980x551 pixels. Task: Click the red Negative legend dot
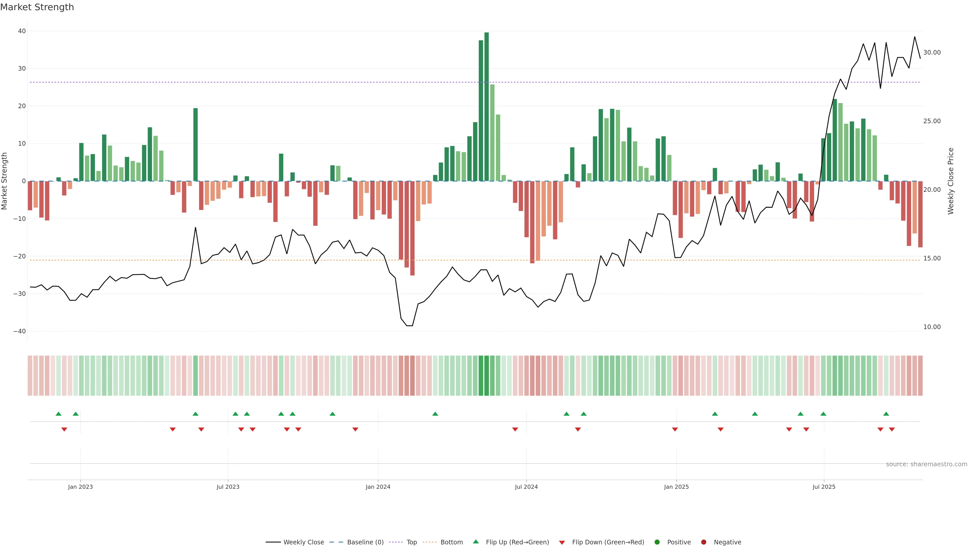703,542
